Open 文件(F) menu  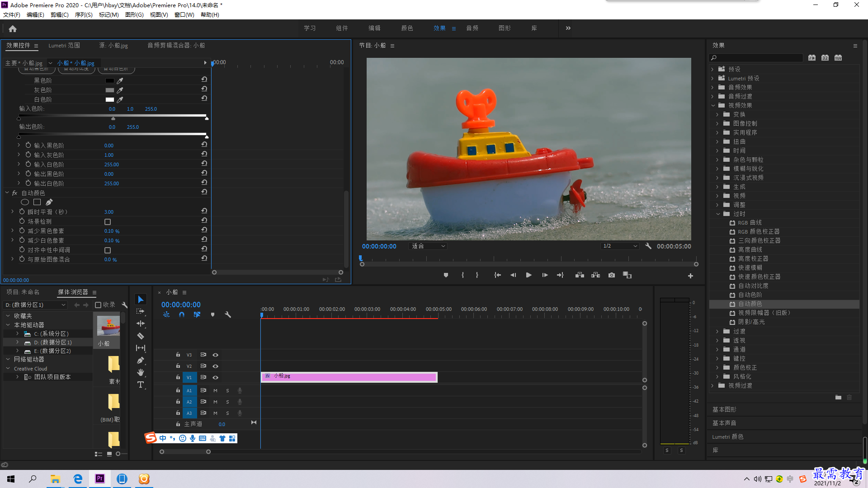click(x=12, y=15)
